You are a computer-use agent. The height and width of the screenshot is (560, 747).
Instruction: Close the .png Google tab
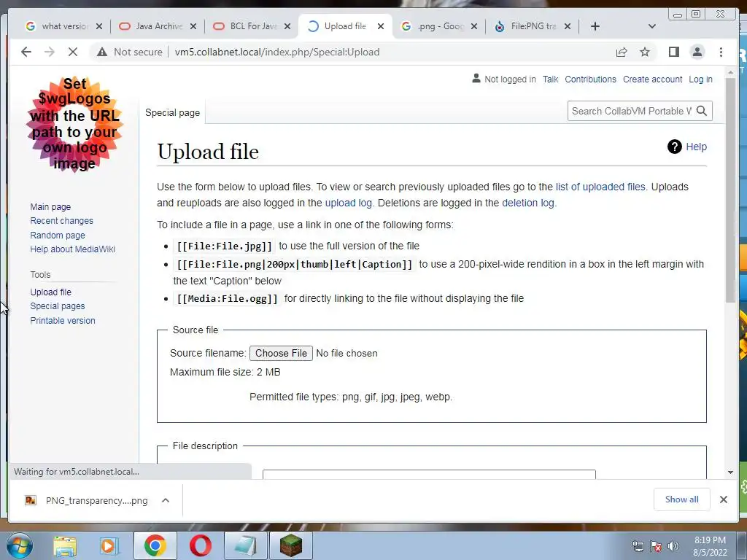474,26
